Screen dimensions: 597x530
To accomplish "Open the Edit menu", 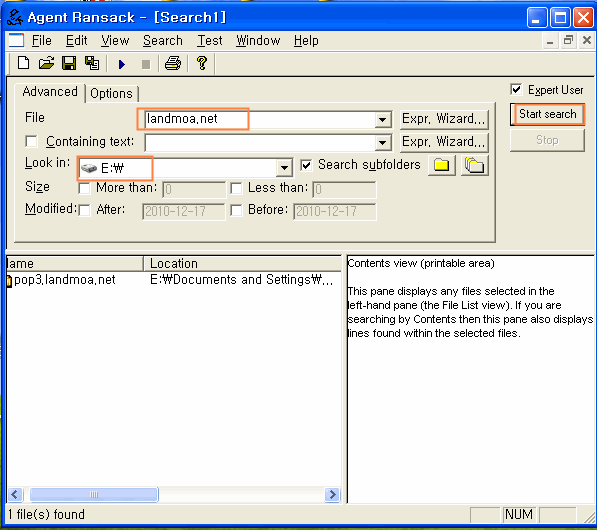I will (x=77, y=40).
